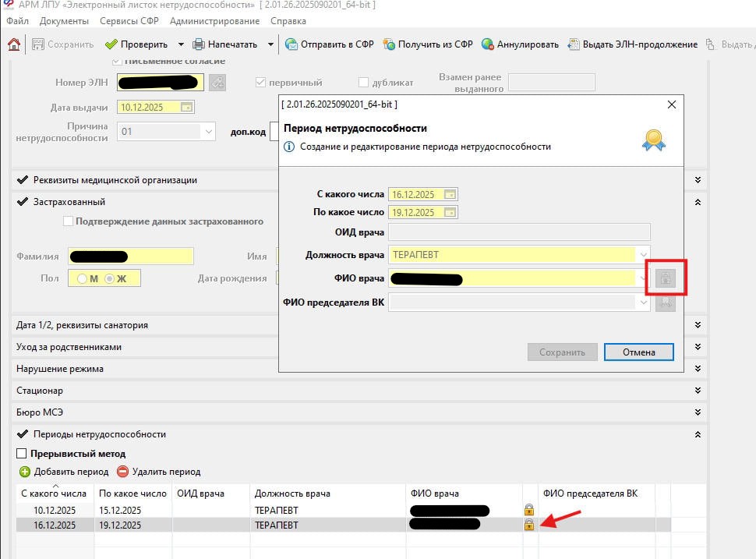Click the Добавить период plus icon
756x559 pixels.
click(x=25, y=472)
